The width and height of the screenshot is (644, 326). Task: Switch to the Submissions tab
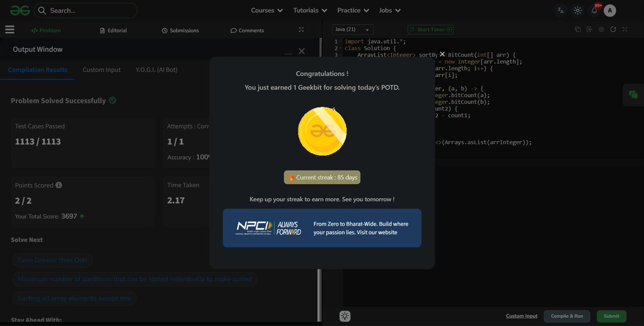[x=180, y=31]
